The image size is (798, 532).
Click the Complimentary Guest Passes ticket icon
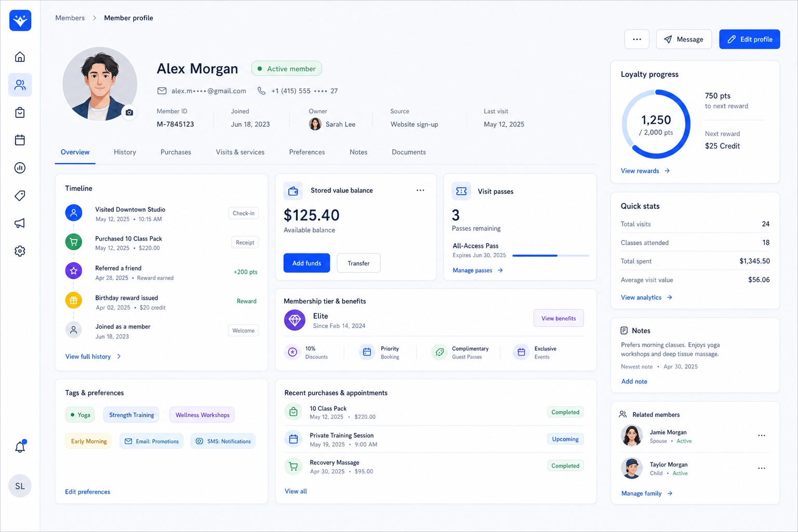pyautogui.click(x=440, y=352)
